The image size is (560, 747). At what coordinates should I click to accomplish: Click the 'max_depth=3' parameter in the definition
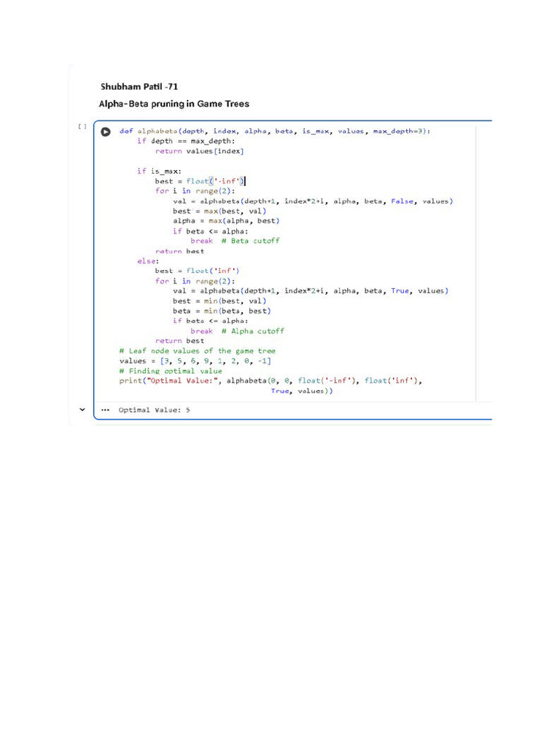tap(400, 131)
